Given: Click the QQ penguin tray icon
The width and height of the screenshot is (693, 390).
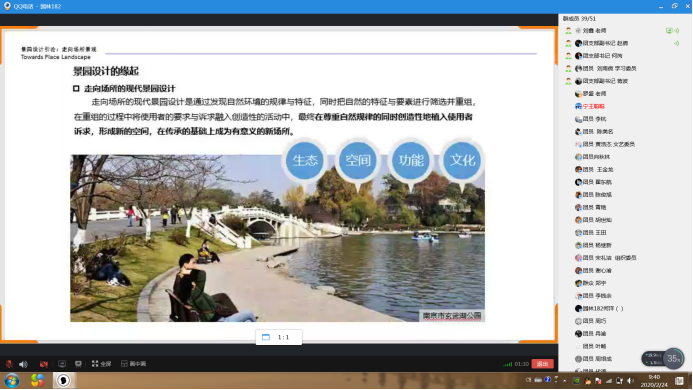Looking at the screenshot, I should point(587,381).
